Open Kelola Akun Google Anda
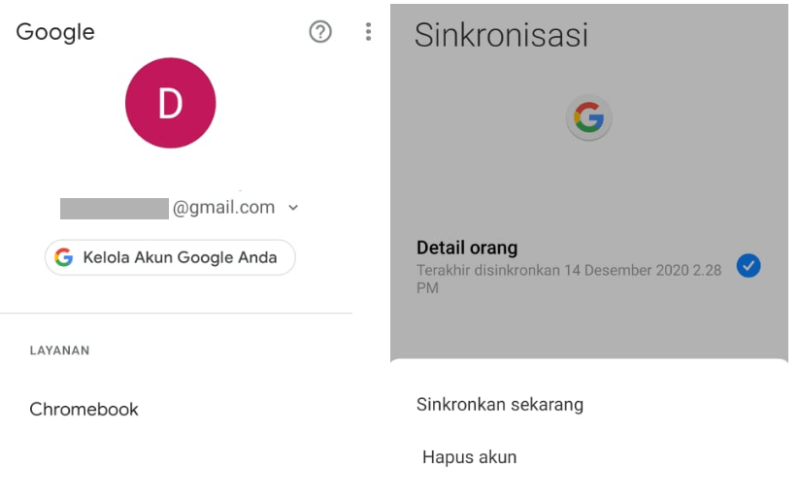The height and width of the screenshot is (500, 800). point(170,258)
